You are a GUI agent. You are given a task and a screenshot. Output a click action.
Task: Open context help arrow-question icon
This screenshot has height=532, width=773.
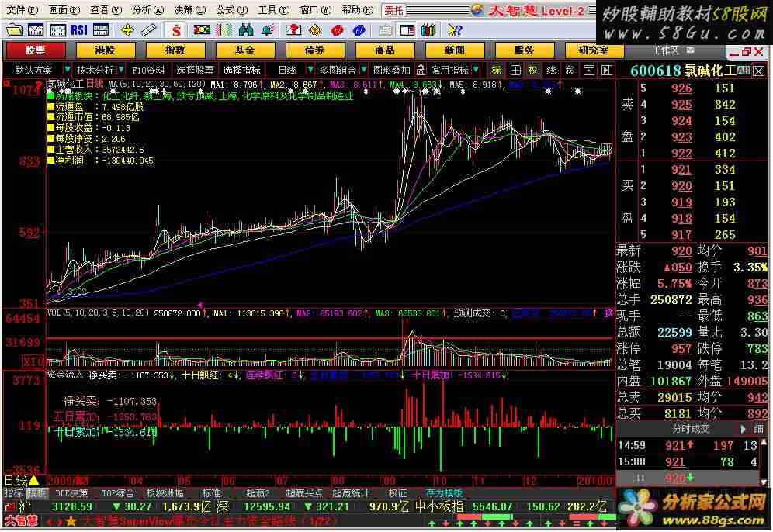point(456,30)
